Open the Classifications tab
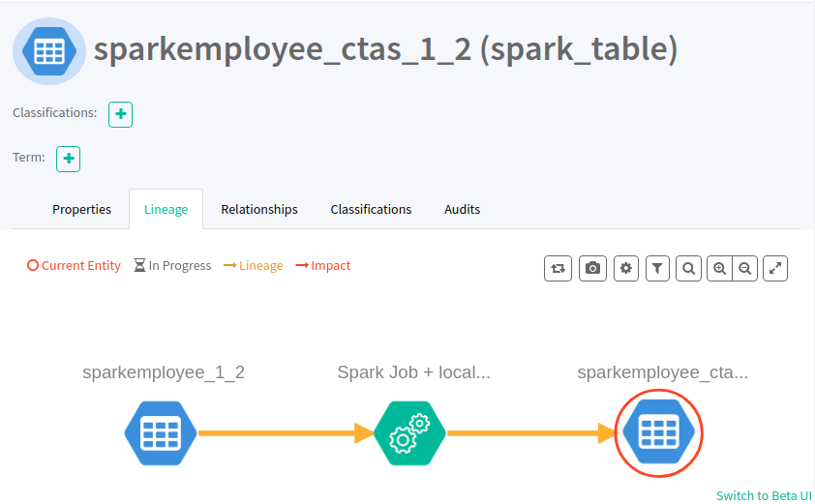The height and width of the screenshot is (504, 815). [371, 209]
